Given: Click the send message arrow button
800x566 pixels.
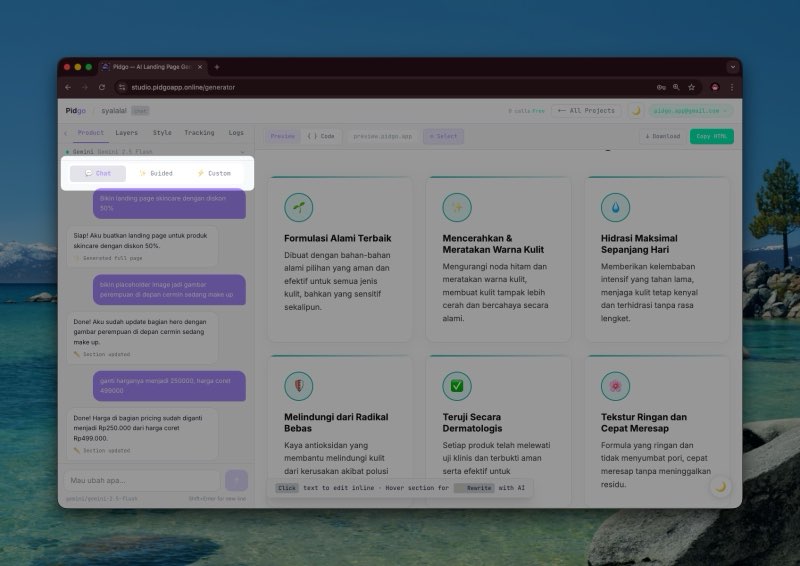Looking at the screenshot, I should (236, 480).
